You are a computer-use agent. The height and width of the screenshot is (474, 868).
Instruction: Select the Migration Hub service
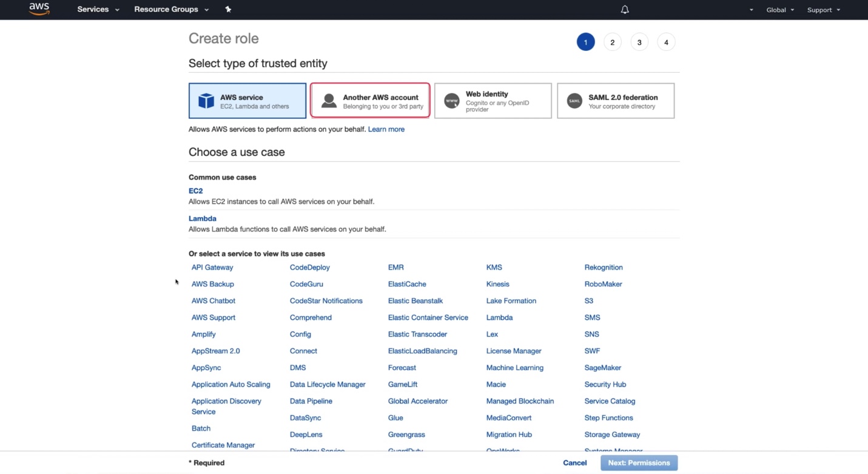click(509, 435)
